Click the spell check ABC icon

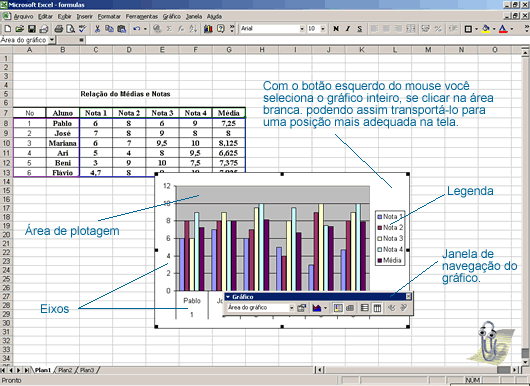[82, 29]
